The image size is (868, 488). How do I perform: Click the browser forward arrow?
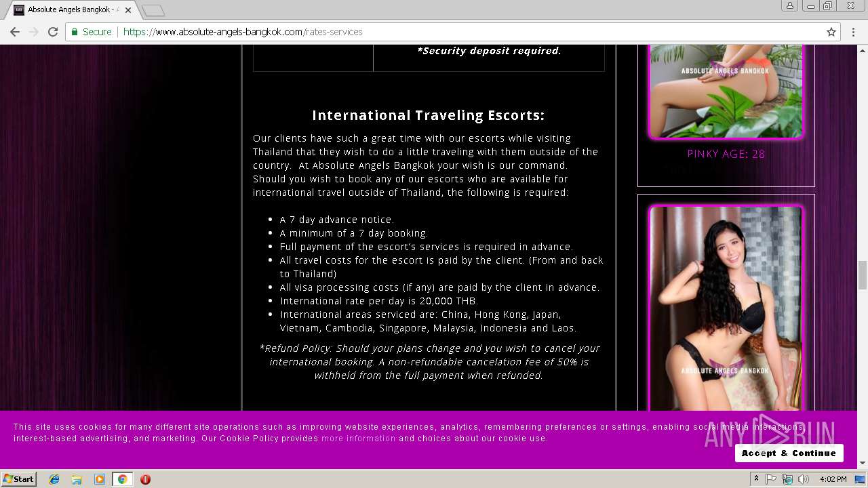point(34,32)
